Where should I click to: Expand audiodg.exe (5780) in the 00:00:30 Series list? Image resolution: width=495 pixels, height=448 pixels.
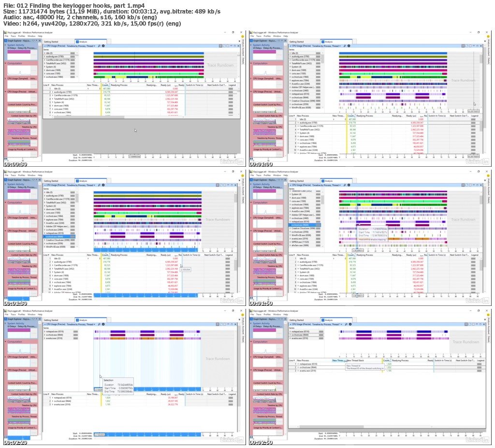pyautogui.click(x=44, y=57)
